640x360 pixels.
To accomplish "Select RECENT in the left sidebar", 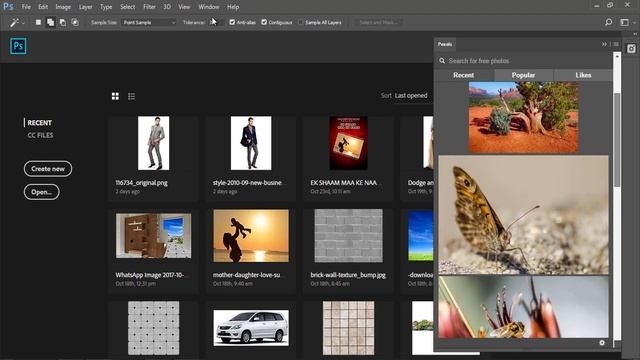I will (40, 122).
